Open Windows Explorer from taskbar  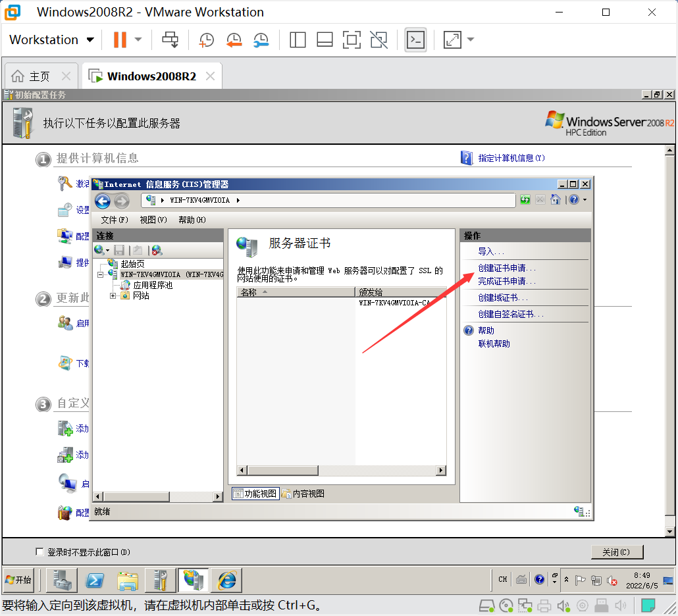tap(128, 580)
